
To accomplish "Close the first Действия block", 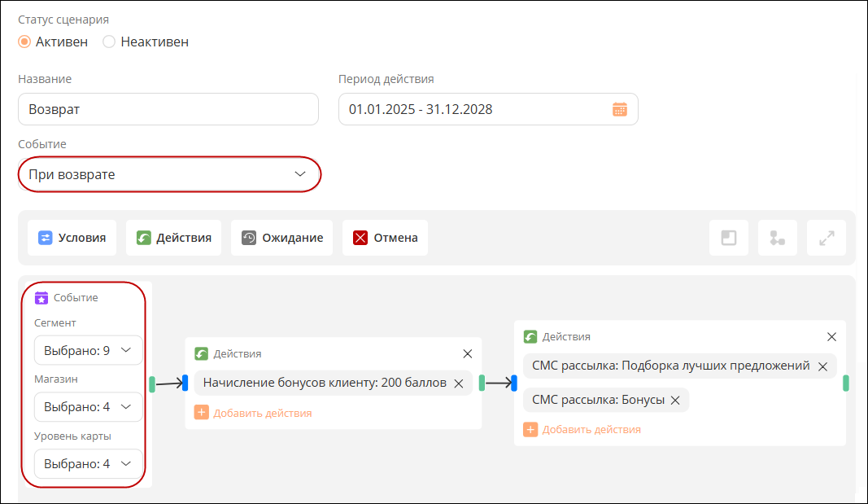I will click(x=467, y=354).
